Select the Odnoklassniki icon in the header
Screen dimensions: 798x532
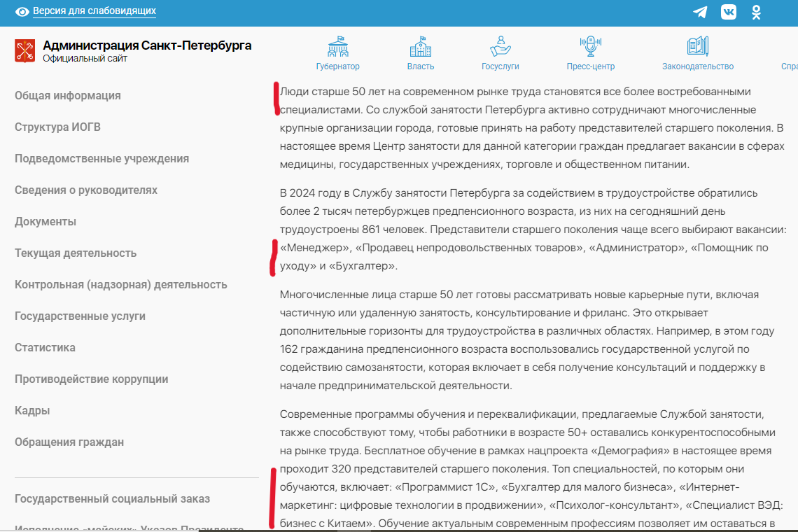(755, 12)
